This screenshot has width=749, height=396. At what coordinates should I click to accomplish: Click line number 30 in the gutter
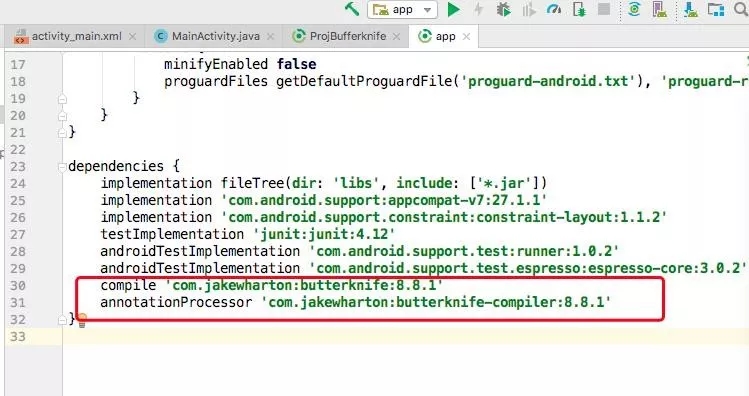18,286
